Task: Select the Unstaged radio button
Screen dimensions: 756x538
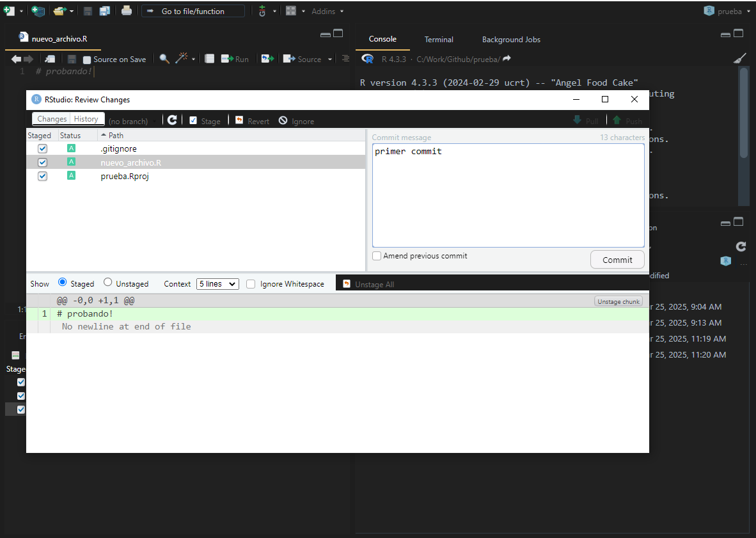Action: pyautogui.click(x=107, y=283)
